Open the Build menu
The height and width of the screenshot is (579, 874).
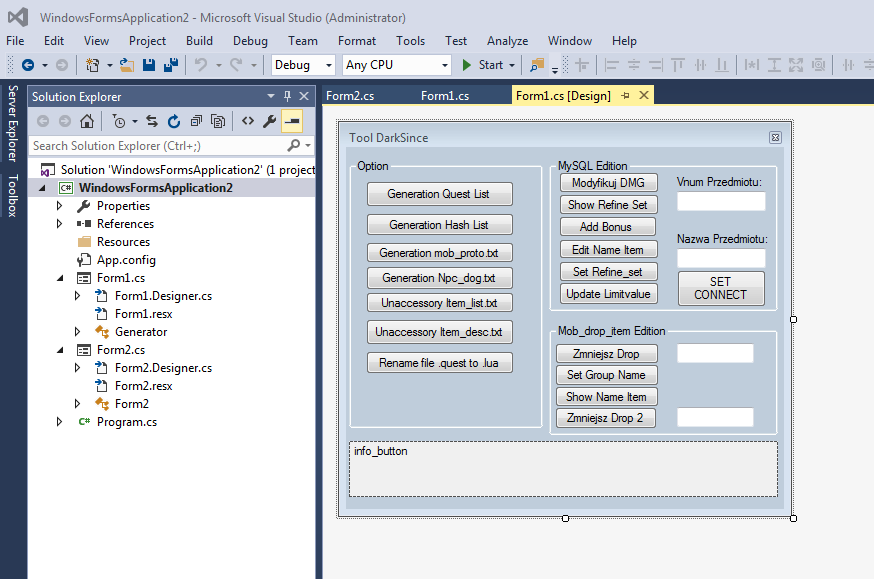pyautogui.click(x=199, y=41)
